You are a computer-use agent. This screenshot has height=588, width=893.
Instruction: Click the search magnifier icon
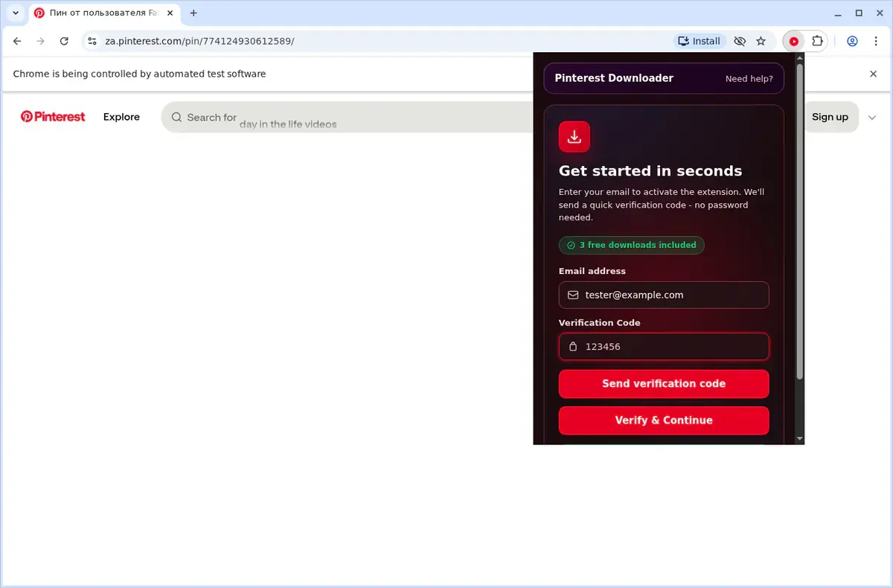point(176,118)
